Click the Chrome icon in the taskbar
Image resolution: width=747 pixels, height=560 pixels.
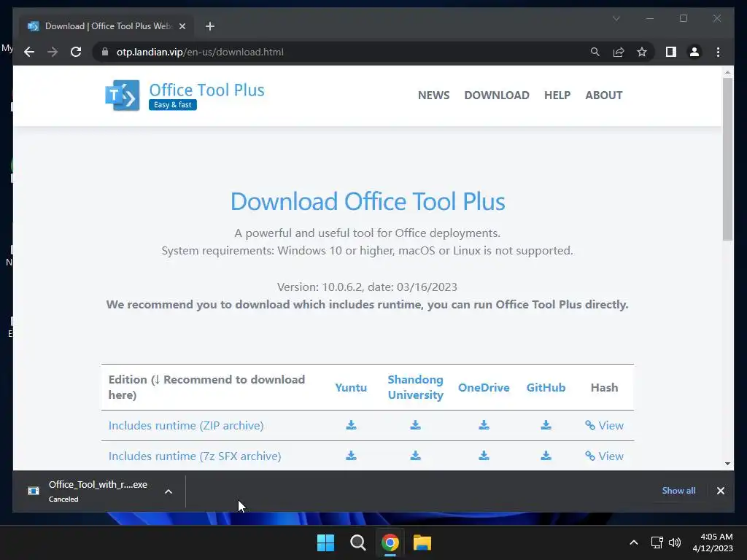(x=390, y=542)
